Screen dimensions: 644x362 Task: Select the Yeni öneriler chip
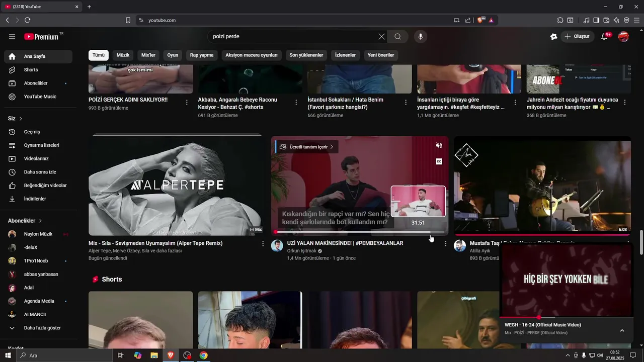(x=381, y=55)
